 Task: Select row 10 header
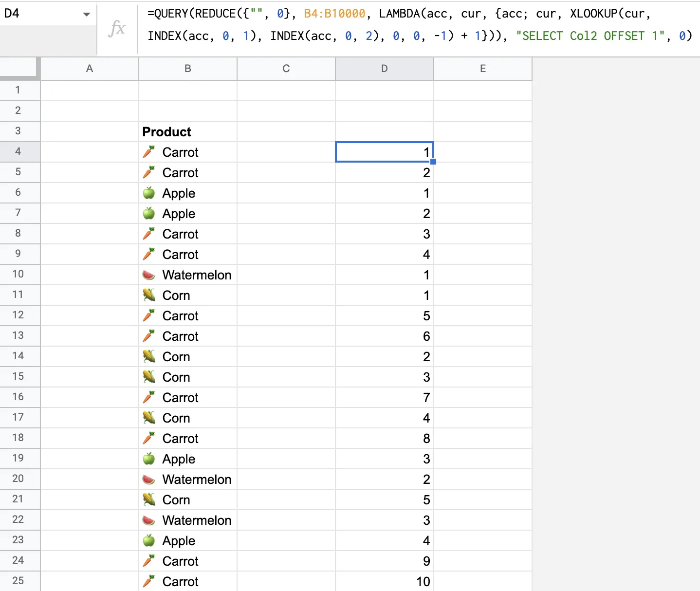pyautogui.click(x=18, y=274)
